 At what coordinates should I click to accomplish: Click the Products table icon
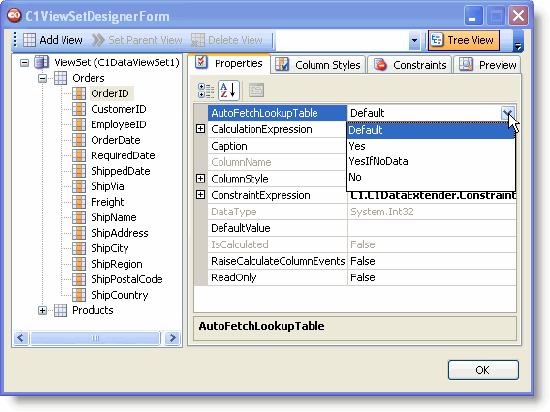(60, 310)
